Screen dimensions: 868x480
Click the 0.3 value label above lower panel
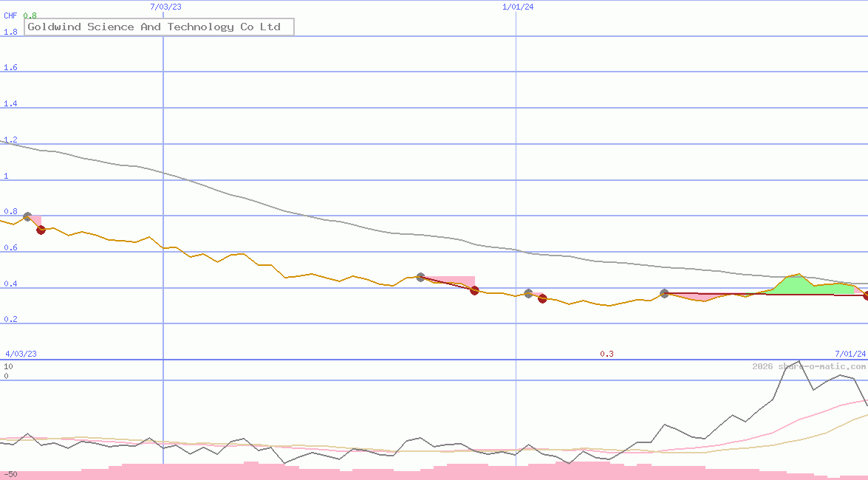[607, 354]
